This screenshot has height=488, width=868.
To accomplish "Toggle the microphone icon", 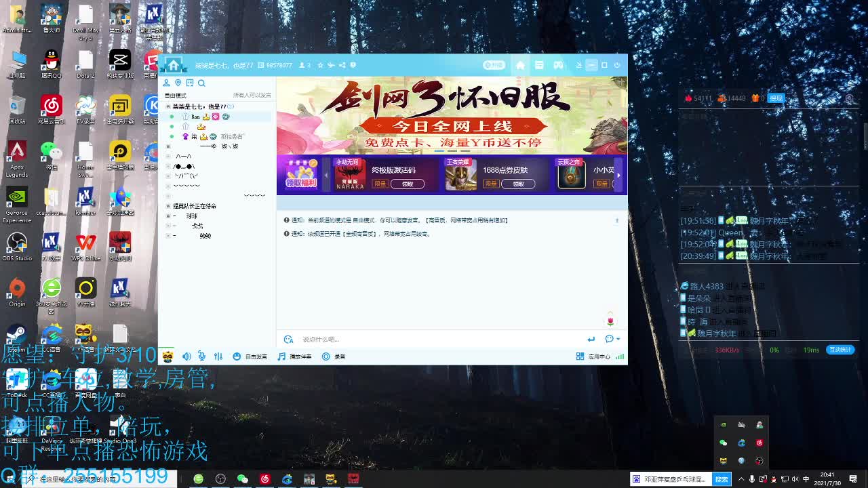I will pyautogui.click(x=202, y=357).
